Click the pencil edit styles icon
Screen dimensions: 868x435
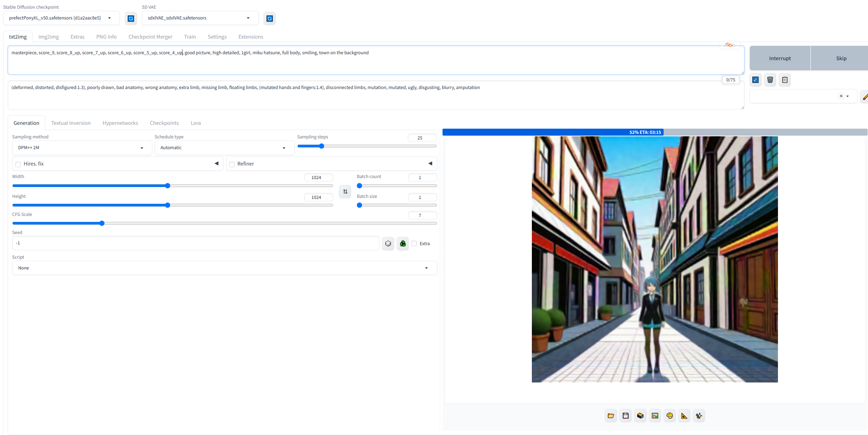coord(865,96)
